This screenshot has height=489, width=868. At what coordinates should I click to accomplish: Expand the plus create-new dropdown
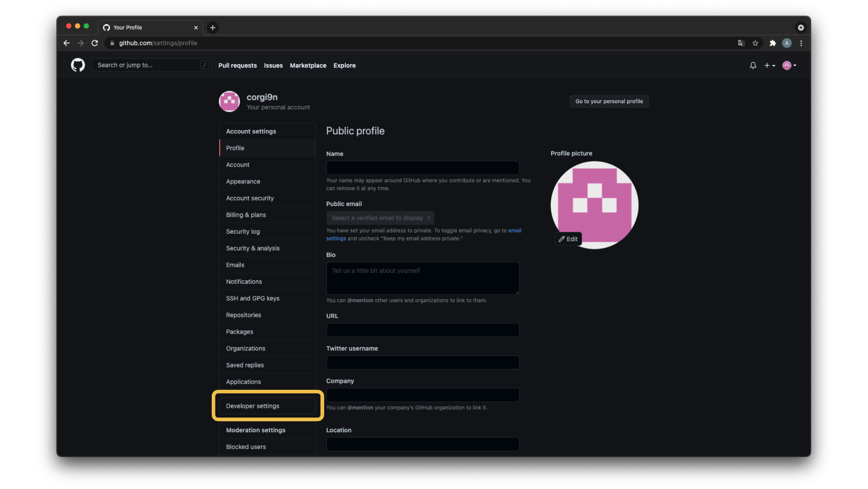769,65
